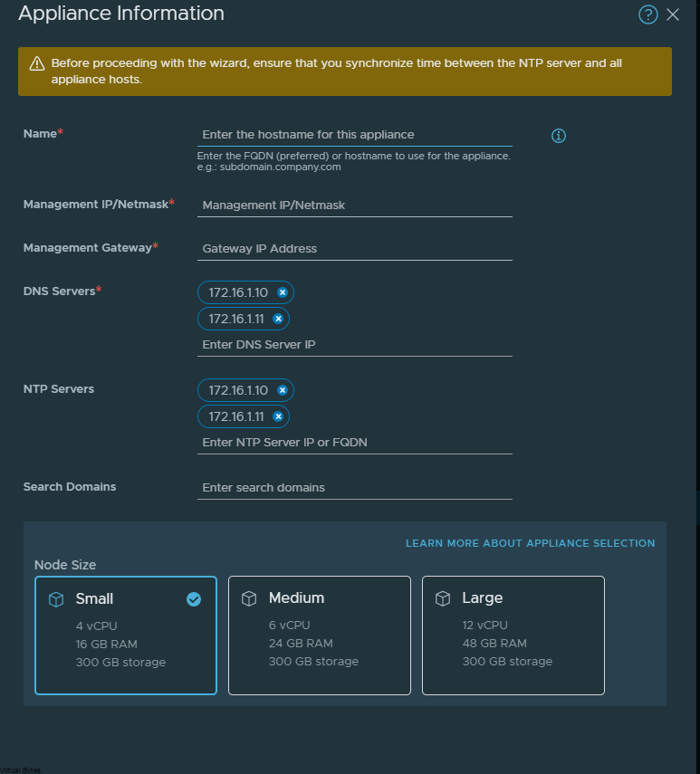Image resolution: width=700 pixels, height=774 pixels.
Task: Click the Gateway IP Address field
Action: point(354,249)
